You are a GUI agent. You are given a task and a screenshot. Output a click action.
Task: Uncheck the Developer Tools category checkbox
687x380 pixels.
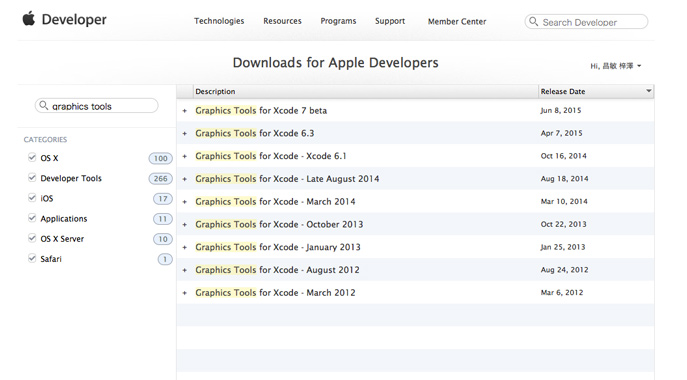tap(32, 178)
